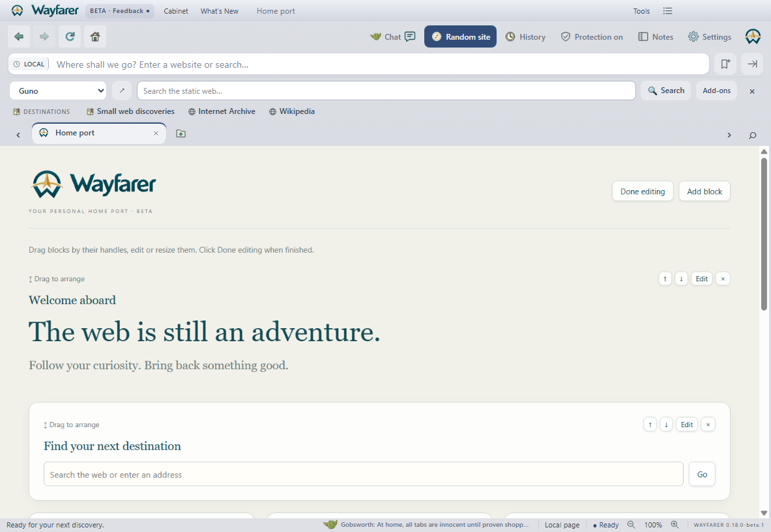This screenshot has height=532, width=771.
Task: Toggle the Protection on shield
Action: [x=592, y=37]
